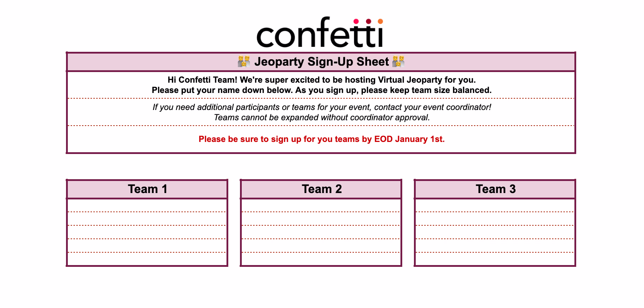Click the third name row under Team 2
644x308 pixels.
point(321,232)
